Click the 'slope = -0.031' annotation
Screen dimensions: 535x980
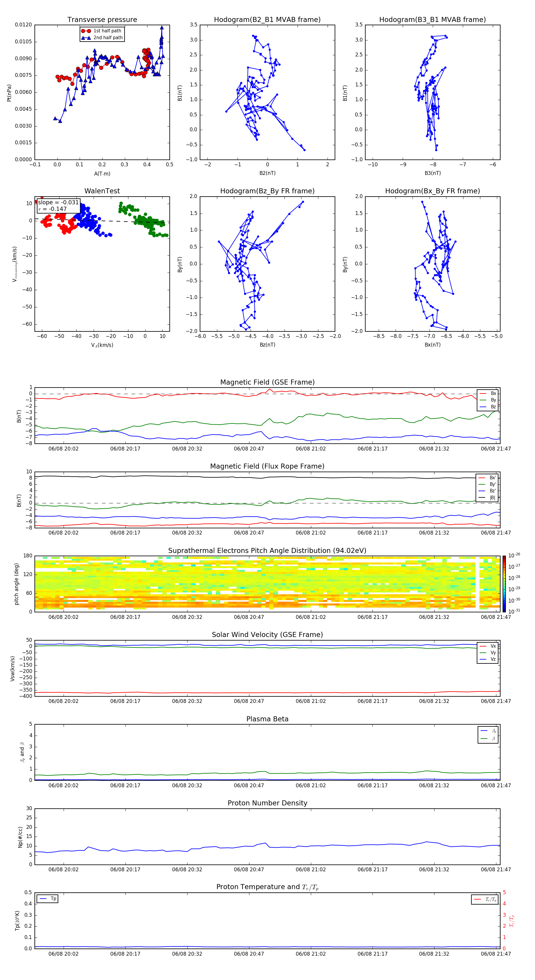tap(58, 203)
